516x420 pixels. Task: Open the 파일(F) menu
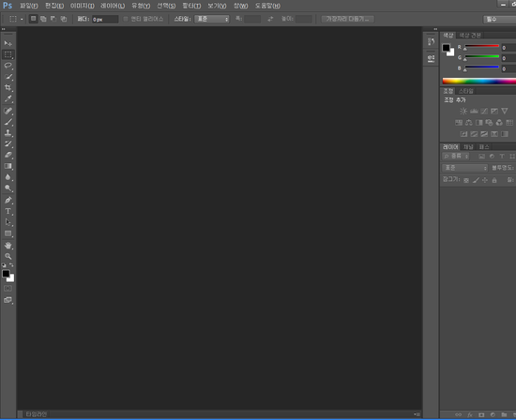pos(29,6)
